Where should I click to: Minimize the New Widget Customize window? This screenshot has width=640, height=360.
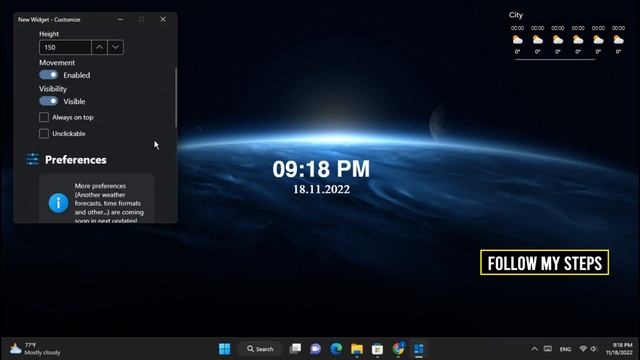click(120, 20)
